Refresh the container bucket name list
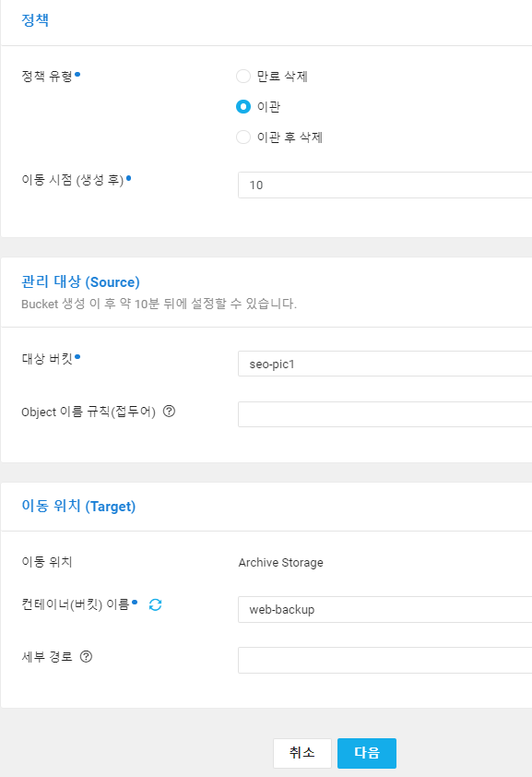532x777 pixels. [x=156, y=604]
